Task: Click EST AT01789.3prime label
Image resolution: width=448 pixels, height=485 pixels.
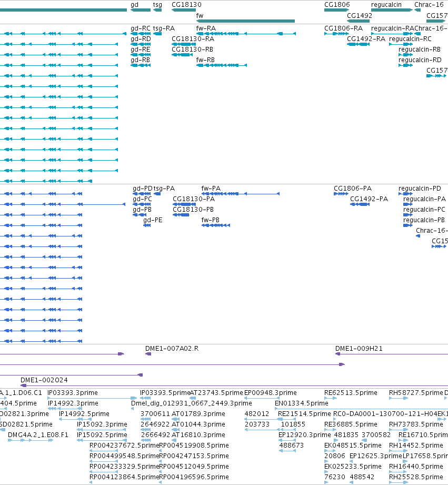Action: (x=198, y=414)
